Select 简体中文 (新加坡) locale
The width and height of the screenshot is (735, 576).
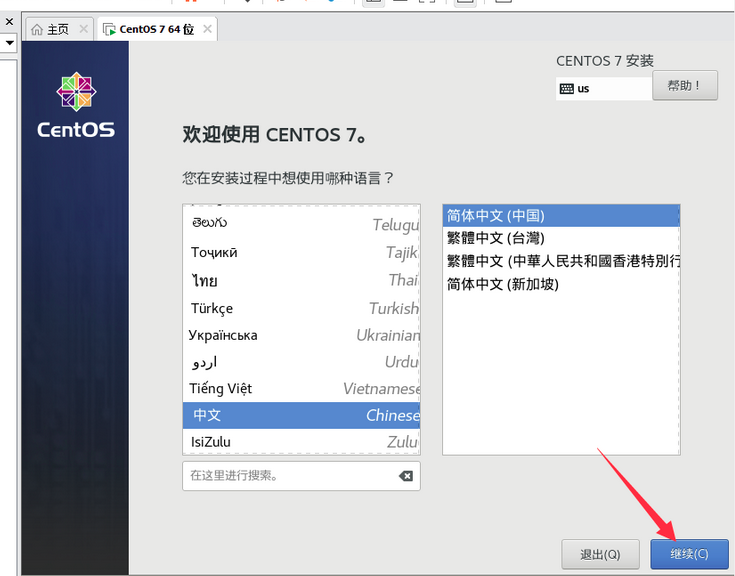[560, 284]
